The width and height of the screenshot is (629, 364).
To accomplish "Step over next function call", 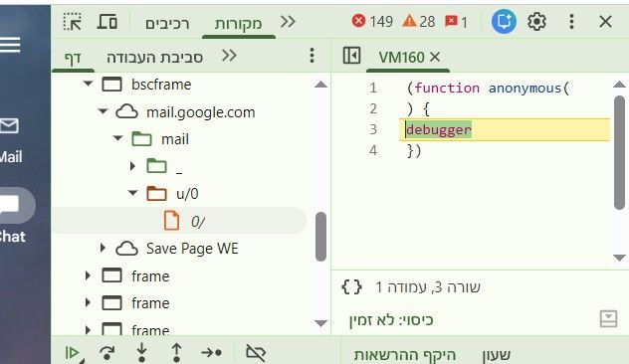I will tap(107, 353).
